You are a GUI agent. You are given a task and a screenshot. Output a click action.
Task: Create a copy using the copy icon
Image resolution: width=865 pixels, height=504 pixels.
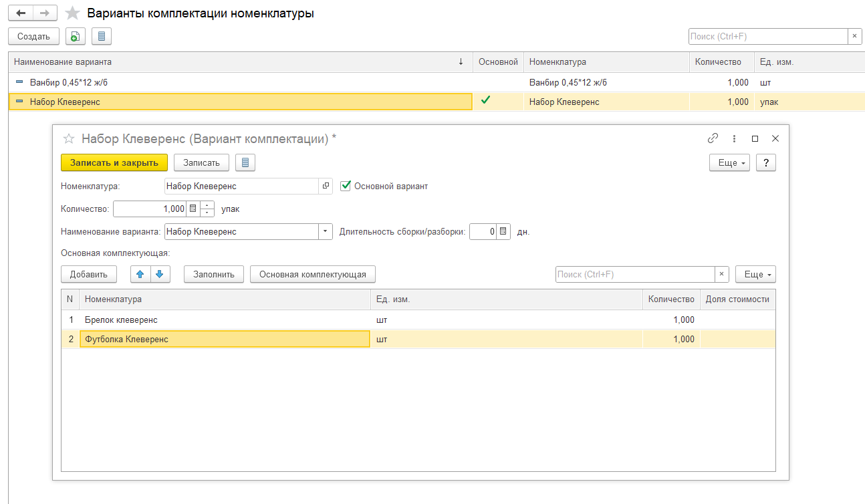pos(76,36)
